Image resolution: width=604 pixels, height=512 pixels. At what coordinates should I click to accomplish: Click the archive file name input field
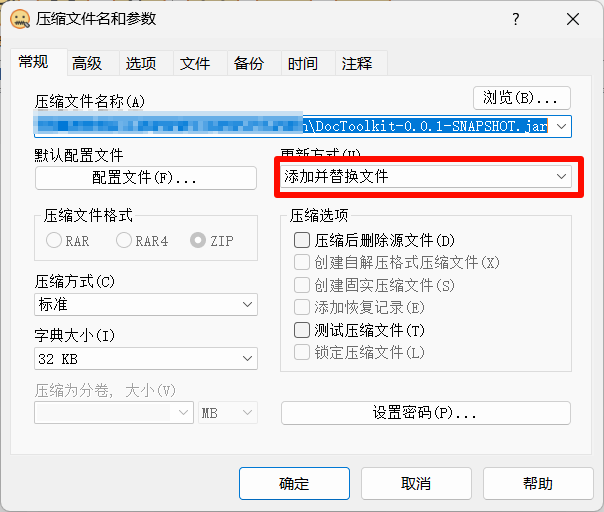tap(290, 126)
